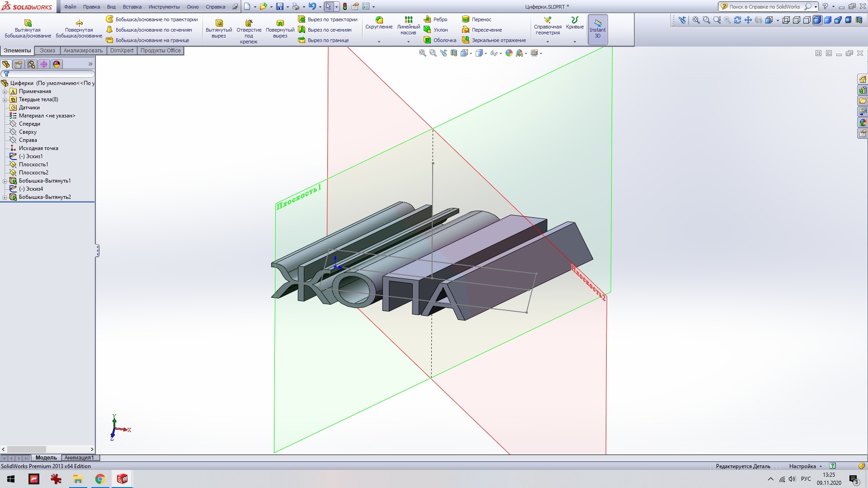Switch to the DimXpert tab
The image size is (868, 488).
pos(122,51)
